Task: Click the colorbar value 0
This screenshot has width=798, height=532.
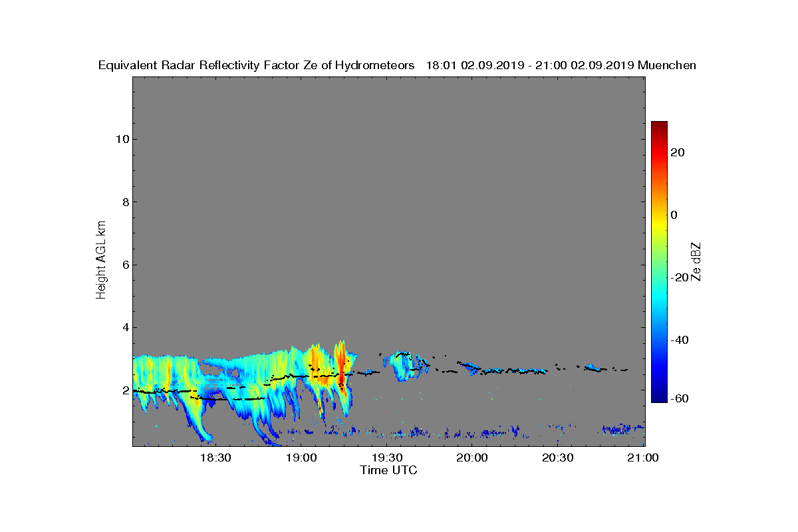Action: pos(674,215)
